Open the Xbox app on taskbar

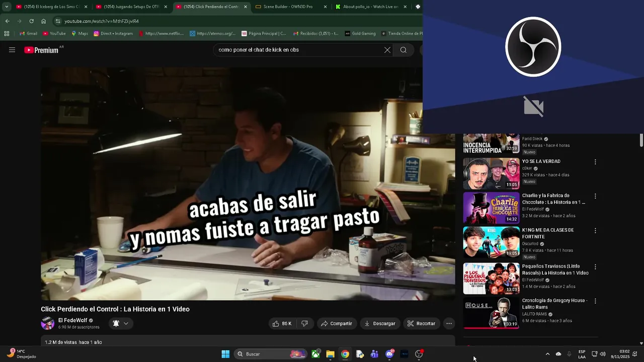point(315,354)
